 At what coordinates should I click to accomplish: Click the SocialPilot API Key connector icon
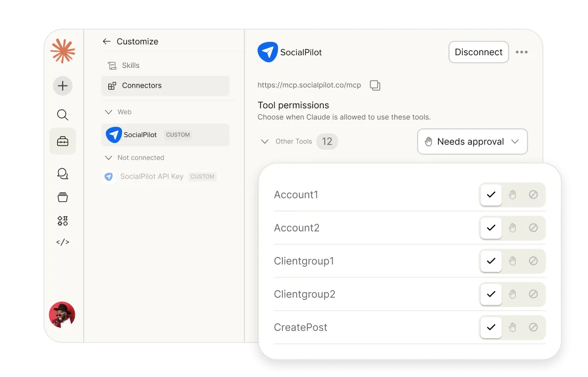point(108,177)
